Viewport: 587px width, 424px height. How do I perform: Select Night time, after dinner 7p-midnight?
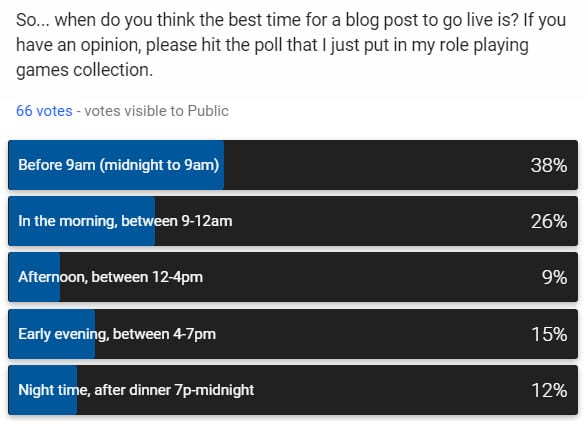(293, 390)
